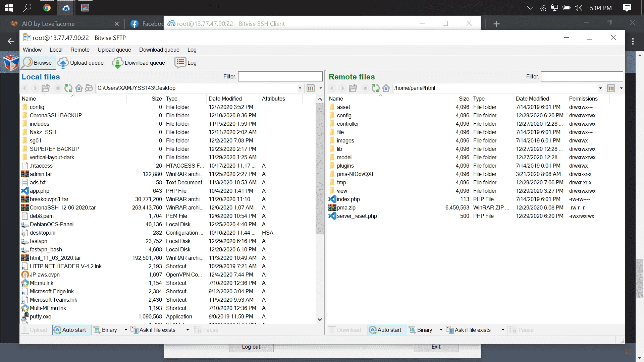Screen dimensions: 644x362
Task: Open Chrome from the Windows taskbar
Action: [47, 8]
